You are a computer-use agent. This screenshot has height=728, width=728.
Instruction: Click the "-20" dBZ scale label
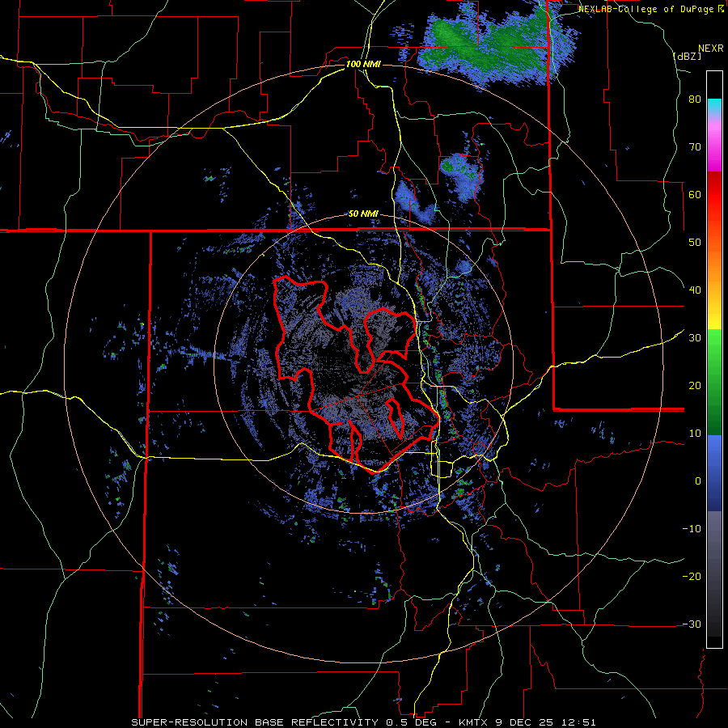click(x=692, y=576)
